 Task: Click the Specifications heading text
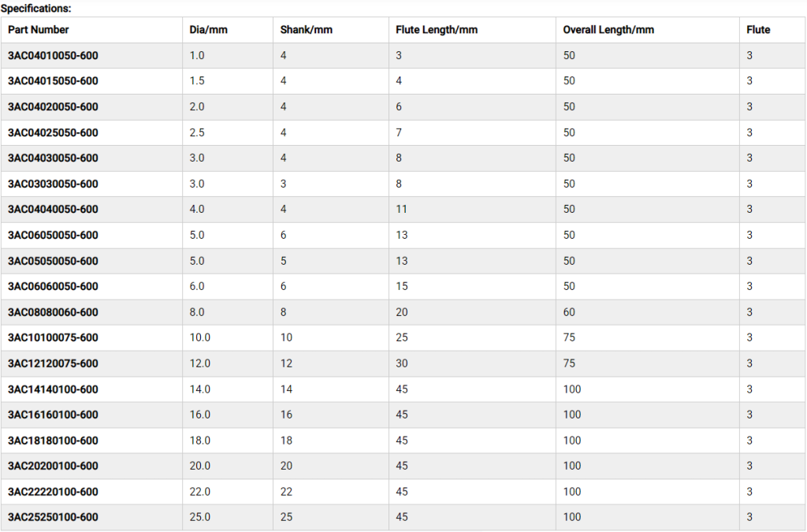coord(35,8)
